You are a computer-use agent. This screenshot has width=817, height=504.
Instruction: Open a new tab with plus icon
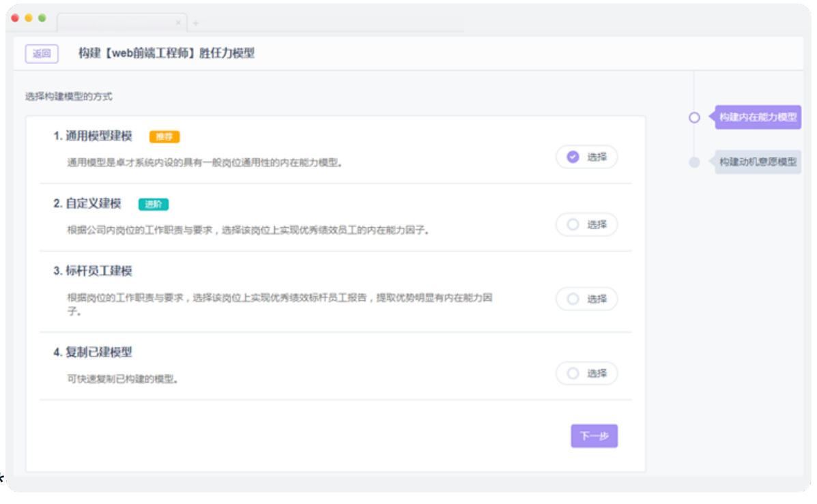click(x=196, y=23)
